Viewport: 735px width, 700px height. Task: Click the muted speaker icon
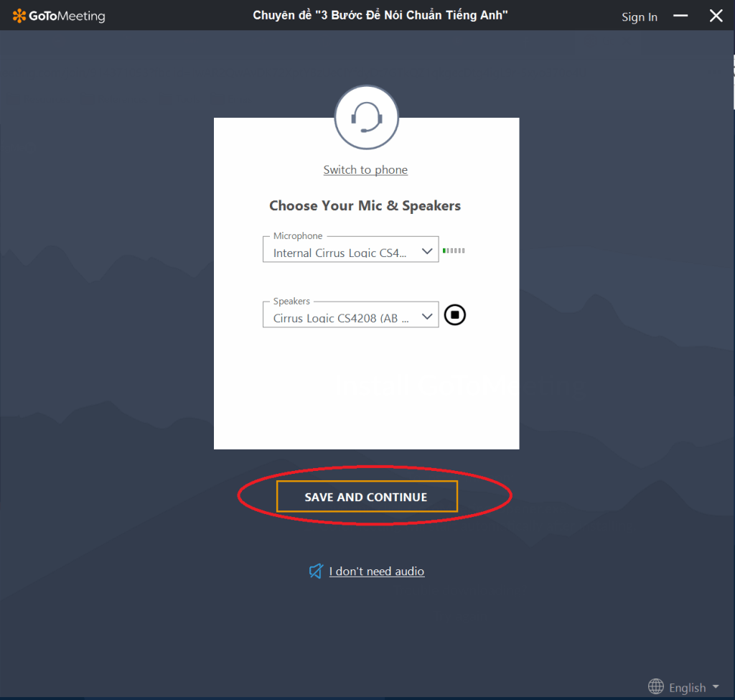(316, 571)
